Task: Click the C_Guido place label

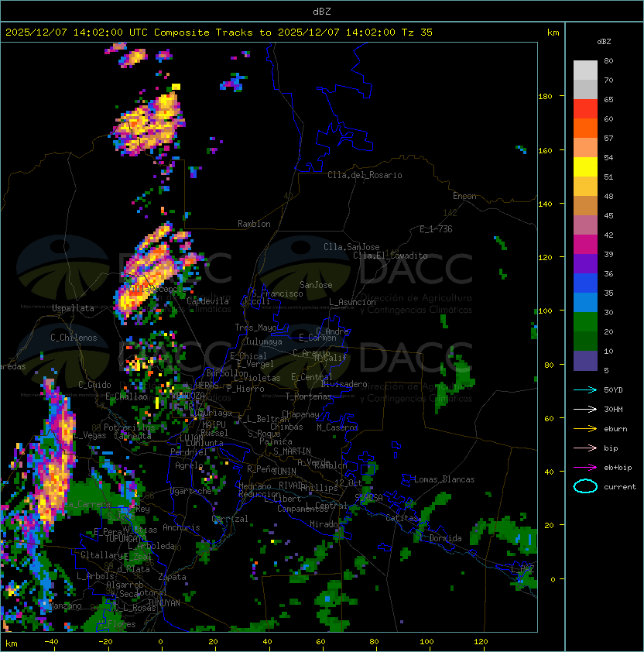Action: [x=94, y=385]
